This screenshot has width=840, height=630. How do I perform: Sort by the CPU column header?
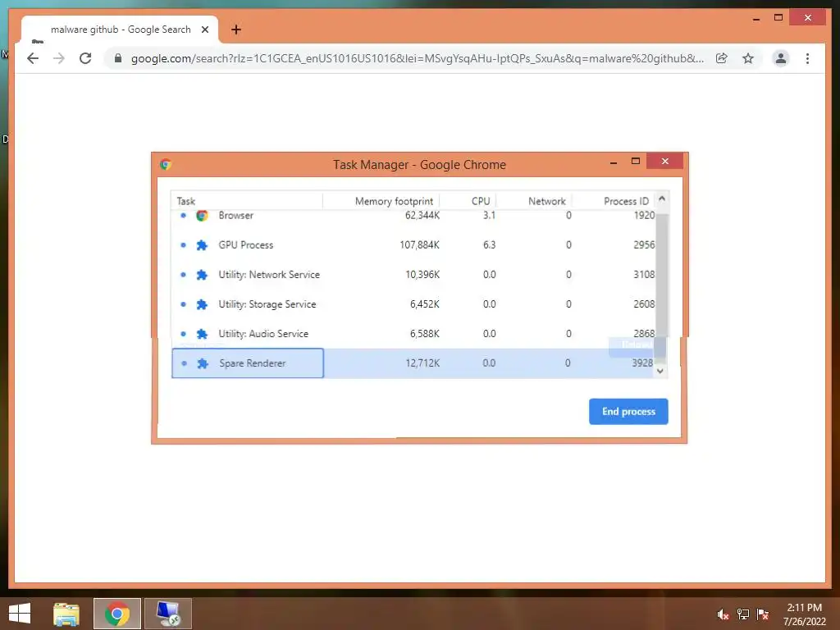pyautogui.click(x=468, y=201)
